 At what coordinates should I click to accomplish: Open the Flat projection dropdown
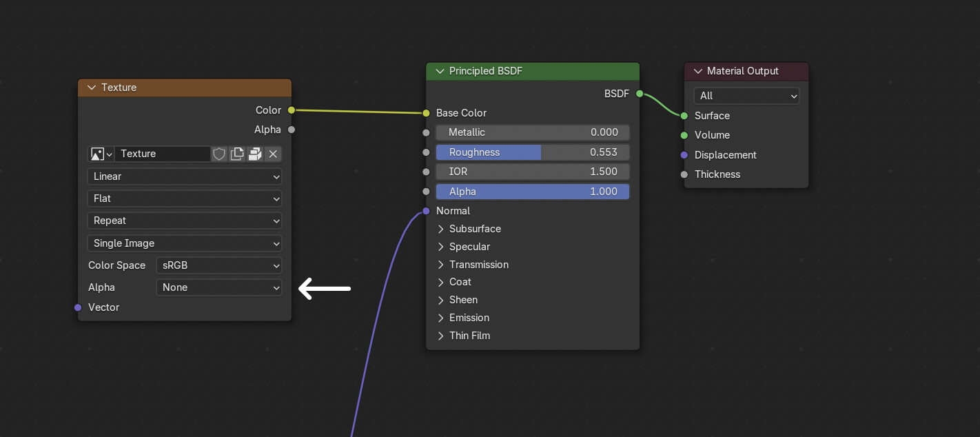coord(185,199)
